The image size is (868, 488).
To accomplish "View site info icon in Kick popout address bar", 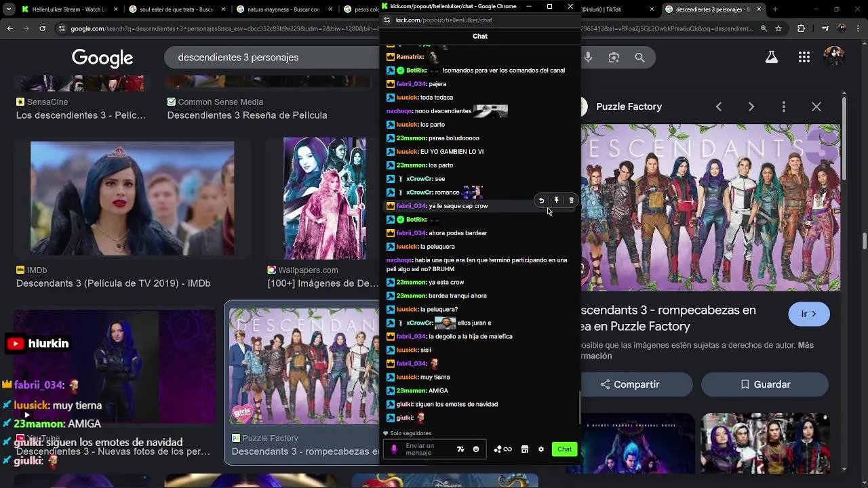I will [387, 20].
